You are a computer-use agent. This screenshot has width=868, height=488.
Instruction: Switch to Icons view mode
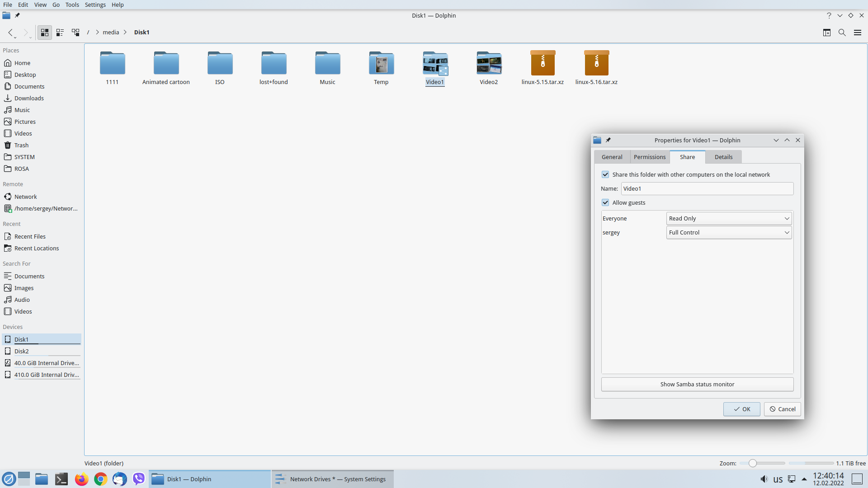point(44,33)
